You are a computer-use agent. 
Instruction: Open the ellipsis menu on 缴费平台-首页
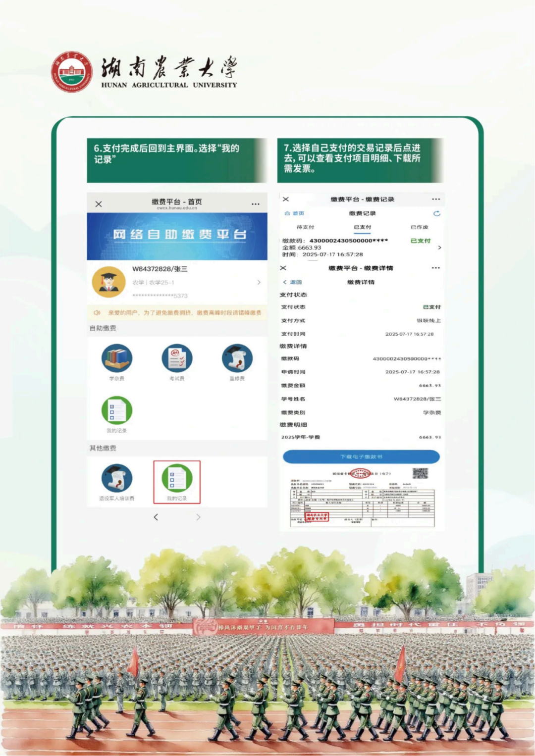[x=256, y=203]
